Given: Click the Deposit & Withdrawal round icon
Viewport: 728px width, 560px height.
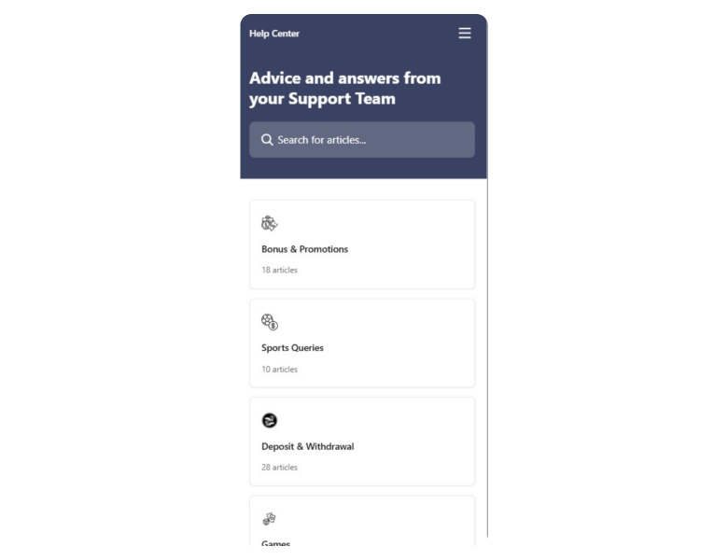Looking at the screenshot, I should [270, 420].
